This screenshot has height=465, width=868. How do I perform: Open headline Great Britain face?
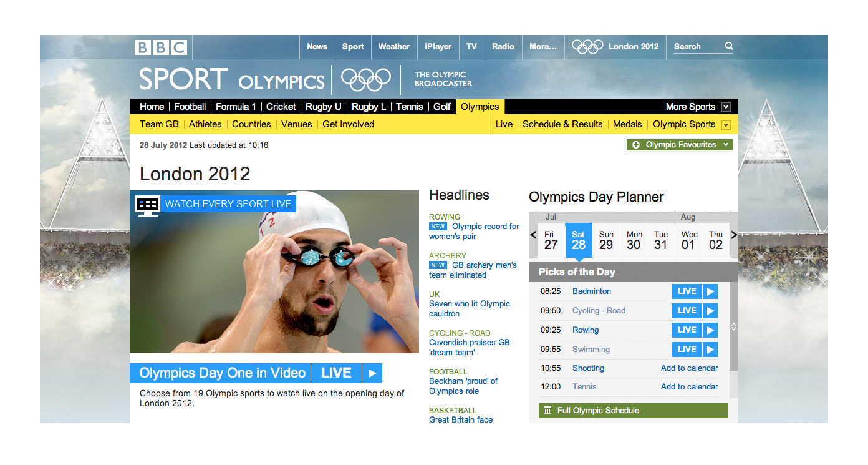click(x=461, y=420)
